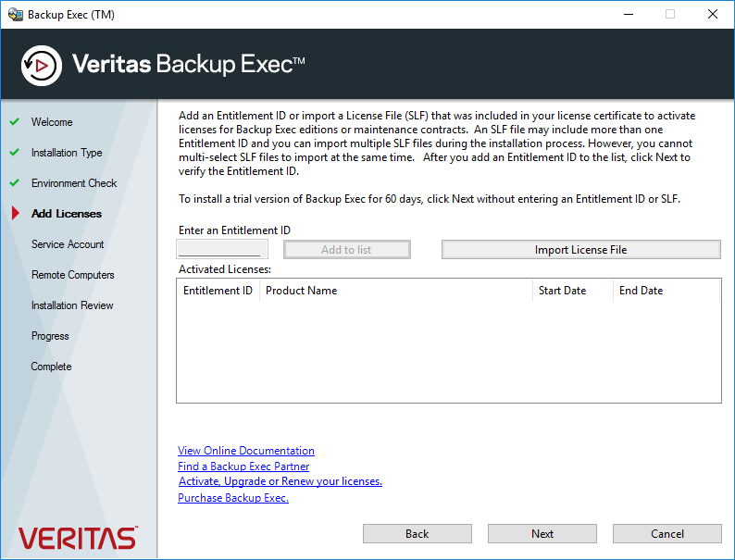Click the green checkmark beside Welcome
The image size is (735, 560).
point(15,122)
